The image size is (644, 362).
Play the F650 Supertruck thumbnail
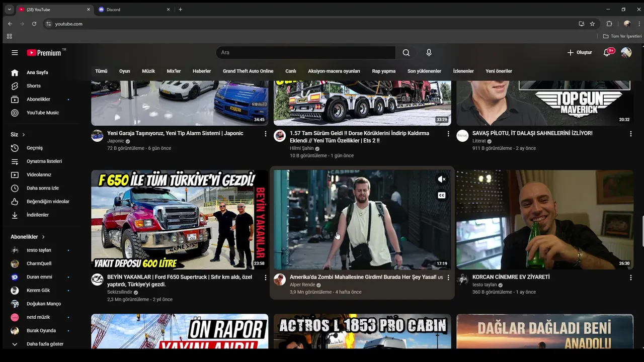click(x=180, y=220)
